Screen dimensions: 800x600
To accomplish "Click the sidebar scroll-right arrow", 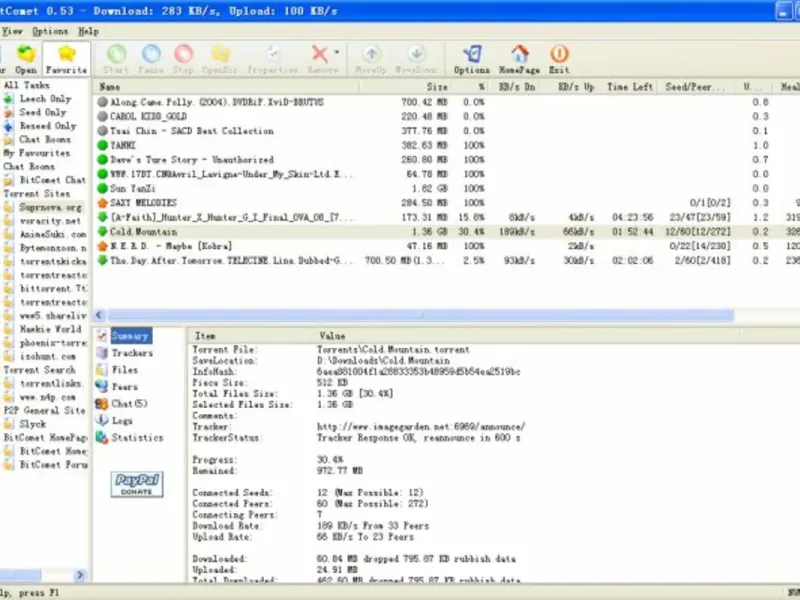I will point(80,575).
